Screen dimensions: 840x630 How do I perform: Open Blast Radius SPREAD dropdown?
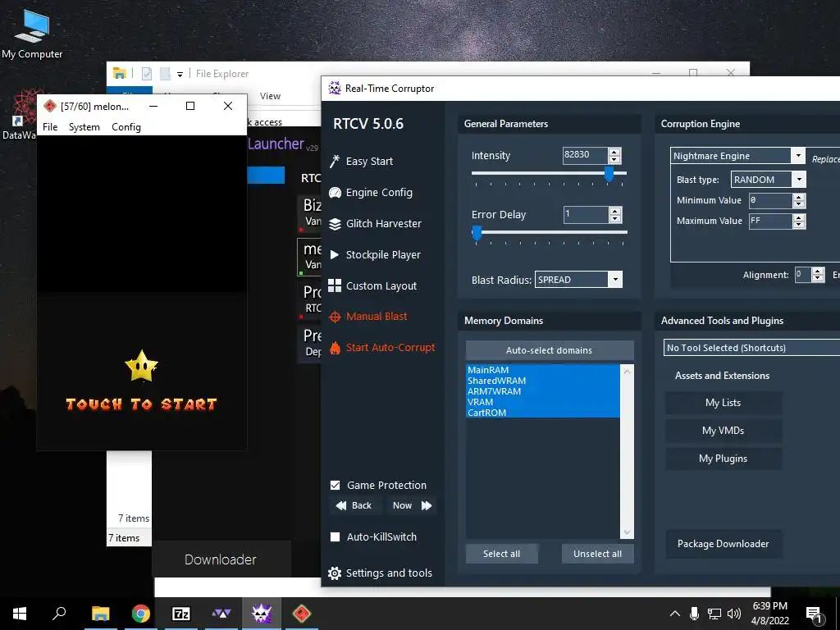(x=615, y=280)
